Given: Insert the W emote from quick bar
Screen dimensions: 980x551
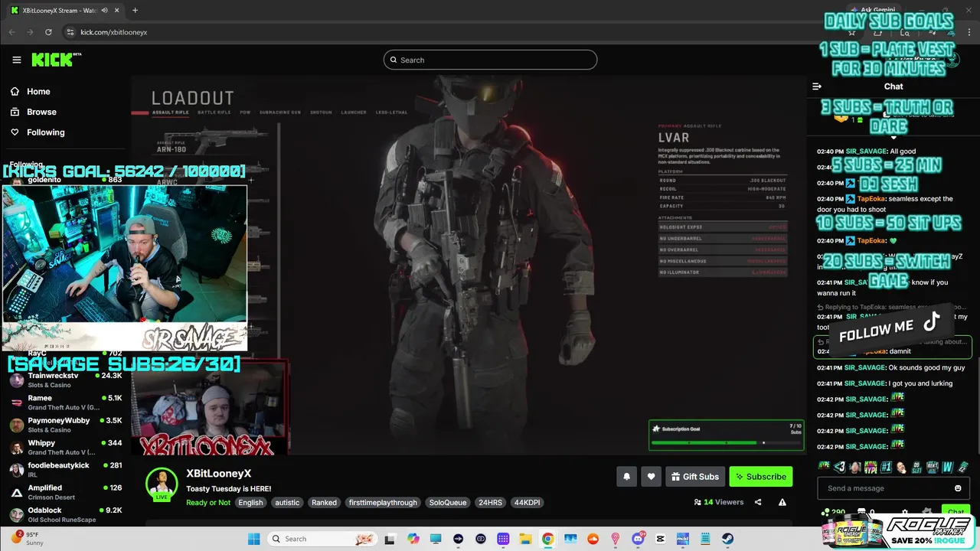Looking at the screenshot, I should [x=947, y=466].
